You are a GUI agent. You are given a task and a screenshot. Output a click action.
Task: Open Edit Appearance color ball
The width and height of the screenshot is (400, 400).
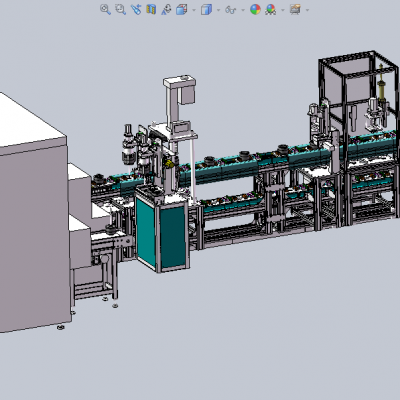point(255,9)
